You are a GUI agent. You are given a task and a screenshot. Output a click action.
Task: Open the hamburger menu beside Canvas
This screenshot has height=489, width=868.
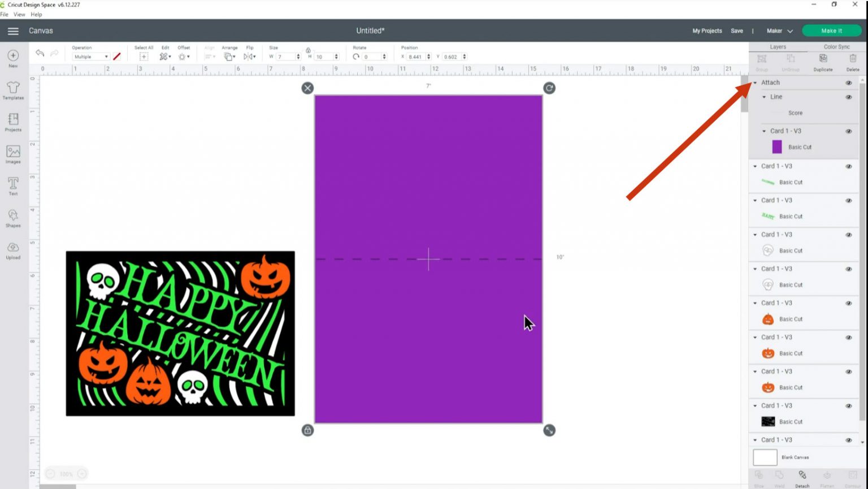point(13,31)
